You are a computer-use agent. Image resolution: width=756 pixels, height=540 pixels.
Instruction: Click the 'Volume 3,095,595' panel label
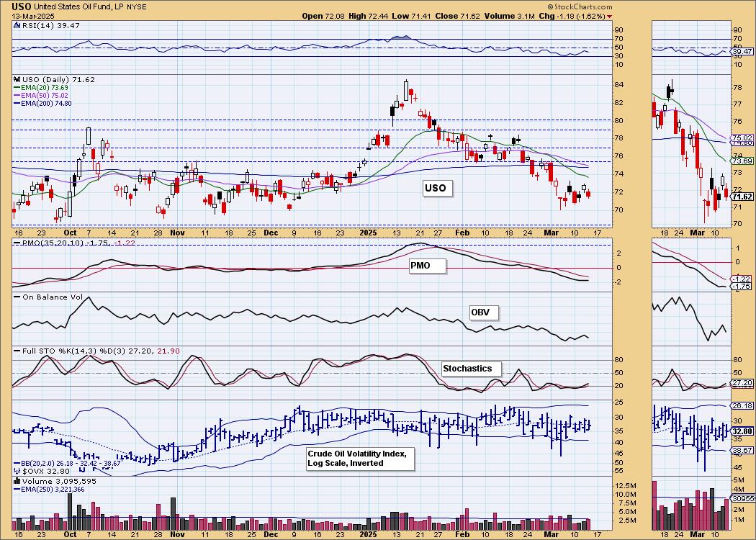click(x=59, y=481)
